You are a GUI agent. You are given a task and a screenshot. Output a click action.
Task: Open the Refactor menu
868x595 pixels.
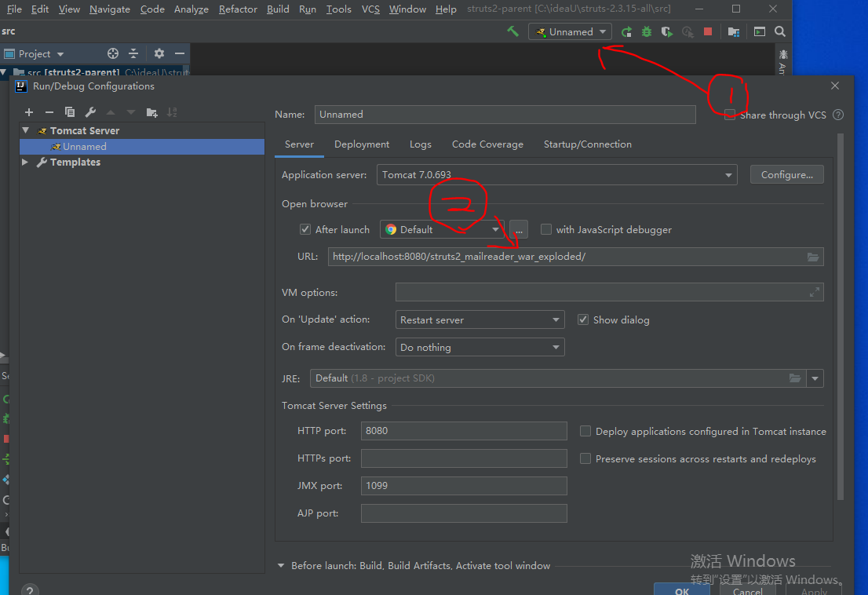coord(238,9)
